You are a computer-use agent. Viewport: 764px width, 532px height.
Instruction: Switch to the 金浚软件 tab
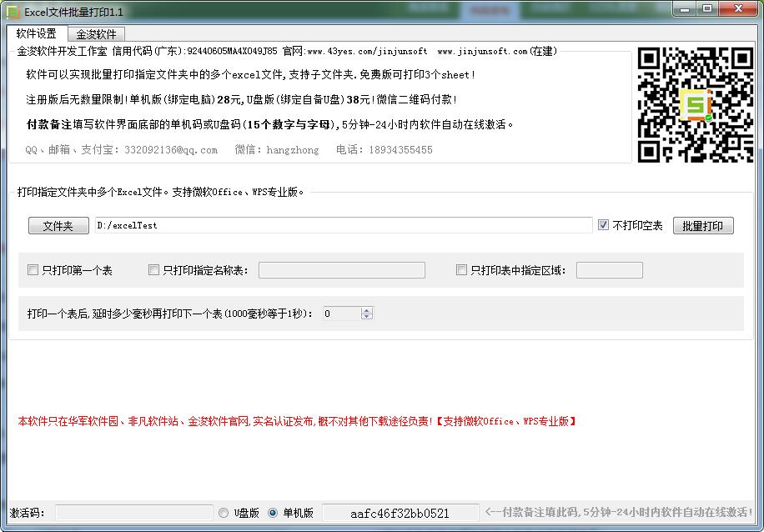(x=96, y=34)
